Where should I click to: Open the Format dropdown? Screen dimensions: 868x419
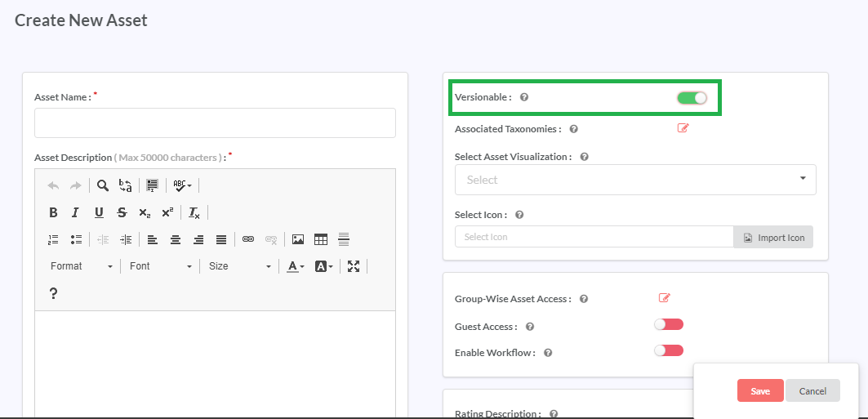82,266
